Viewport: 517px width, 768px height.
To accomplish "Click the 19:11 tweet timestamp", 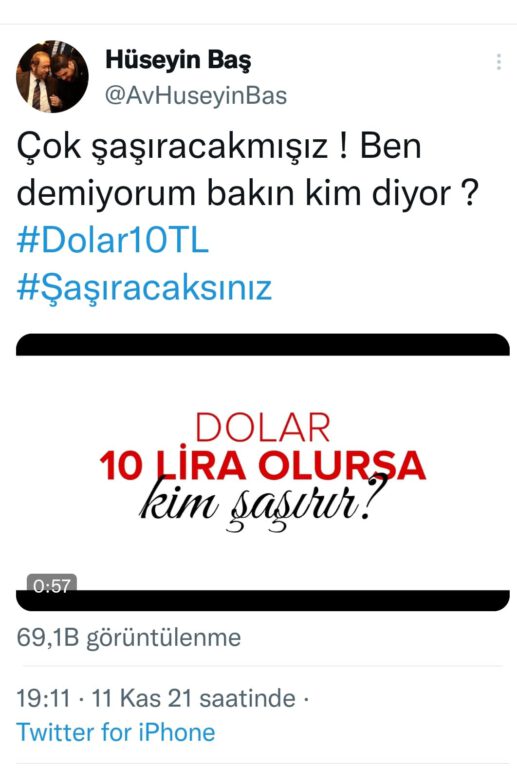I will [x=43, y=698].
